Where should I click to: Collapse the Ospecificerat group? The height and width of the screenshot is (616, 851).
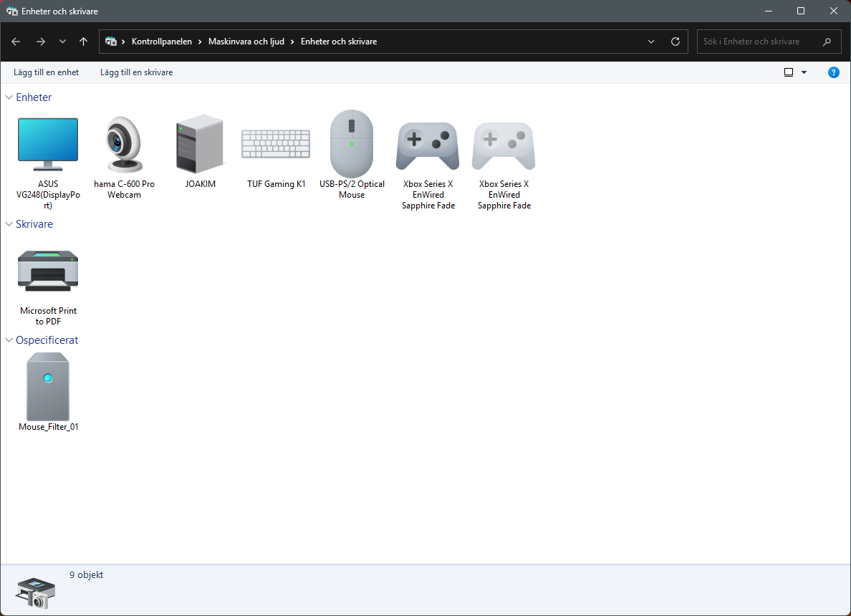point(9,340)
